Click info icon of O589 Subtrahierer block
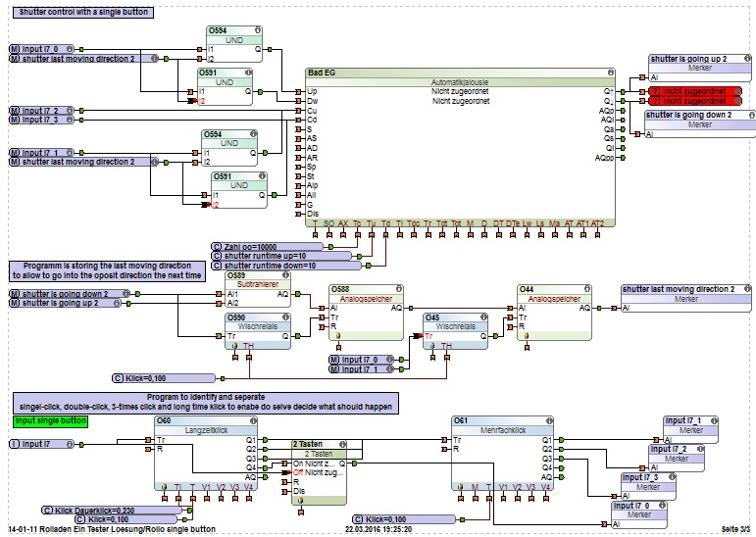The height and width of the screenshot is (537, 756). 285,275
